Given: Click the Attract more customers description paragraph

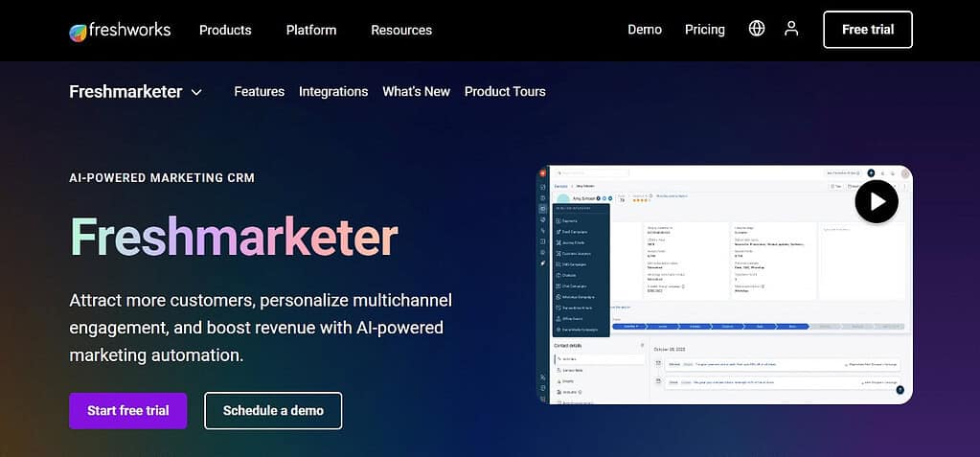Looking at the screenshot, I should click(x=260, y=328).
